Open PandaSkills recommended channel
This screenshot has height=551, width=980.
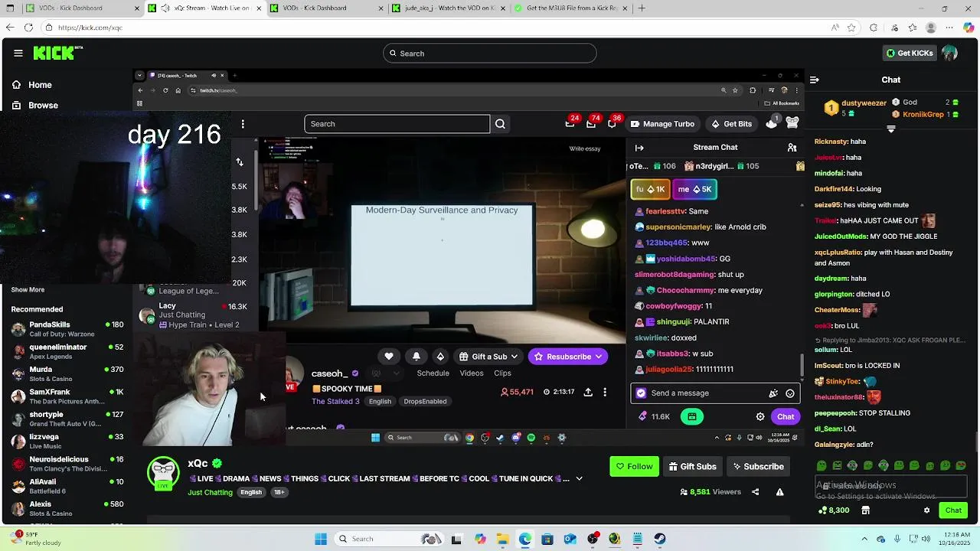pyautogui.click(x=67, y=329)
